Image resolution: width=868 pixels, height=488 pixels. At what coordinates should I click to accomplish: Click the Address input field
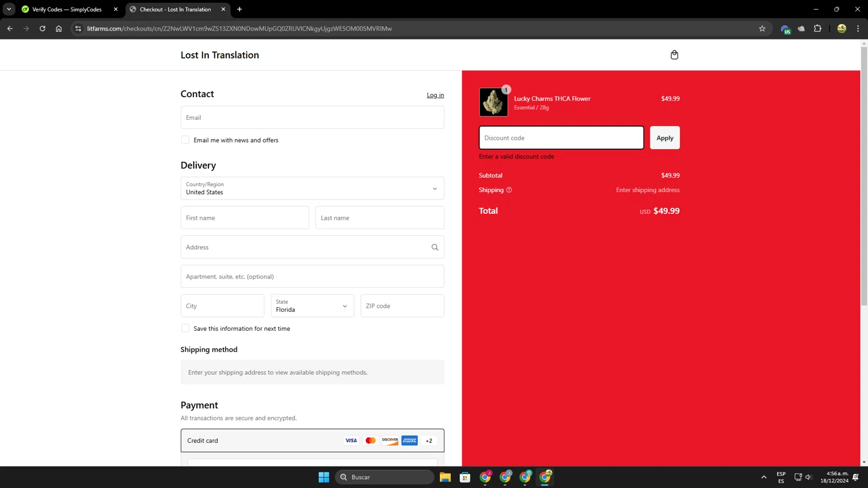click(312, 247)
